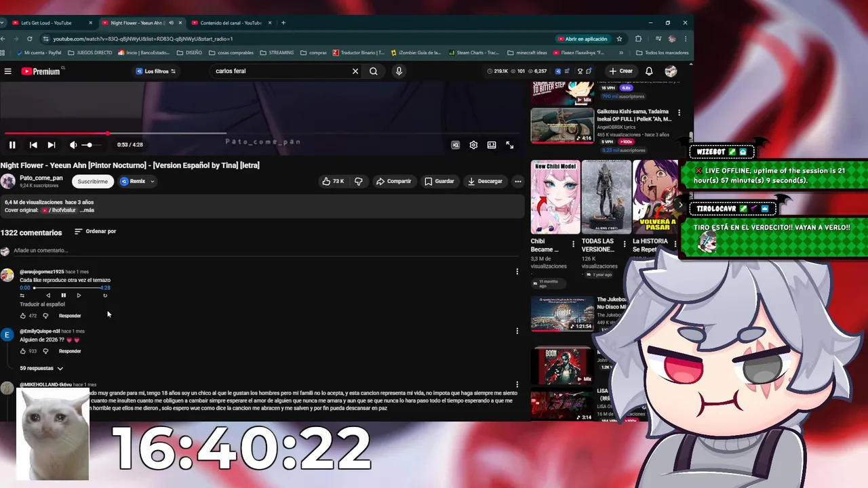This screenshot has height=488, width=868.
Task: Expand the Remix dropdown button
Action: (138, 181)
